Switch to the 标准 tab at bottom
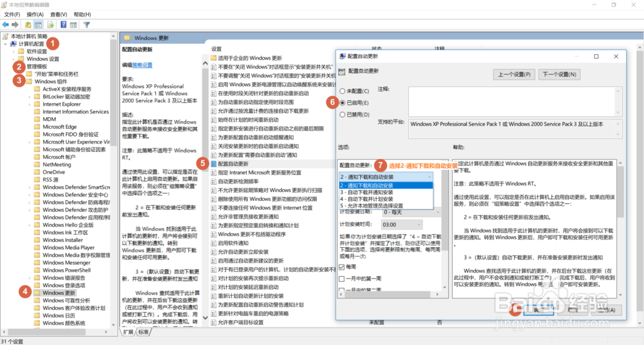The width and height of the screenshot is (644, 345). tap(144, 332)
